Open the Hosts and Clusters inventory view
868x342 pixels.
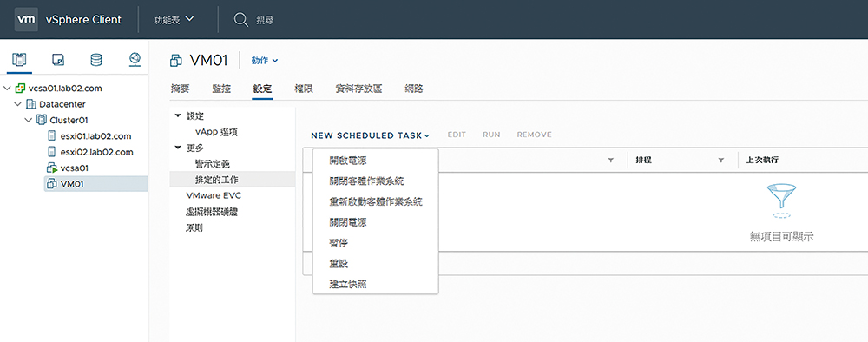(19, 59)
